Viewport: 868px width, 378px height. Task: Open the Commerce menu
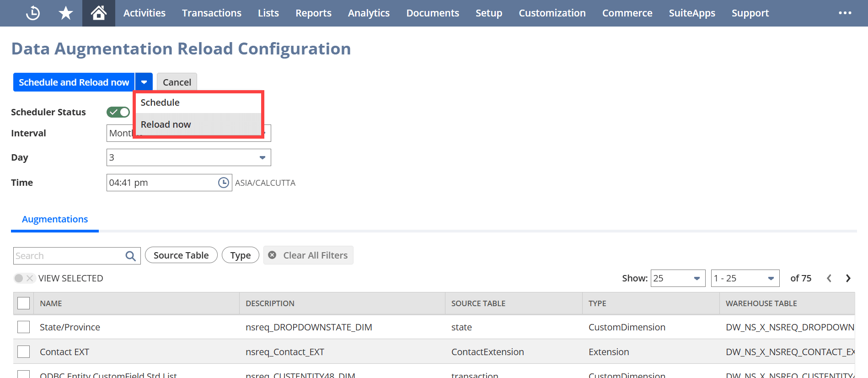click(x=627, y=13)
